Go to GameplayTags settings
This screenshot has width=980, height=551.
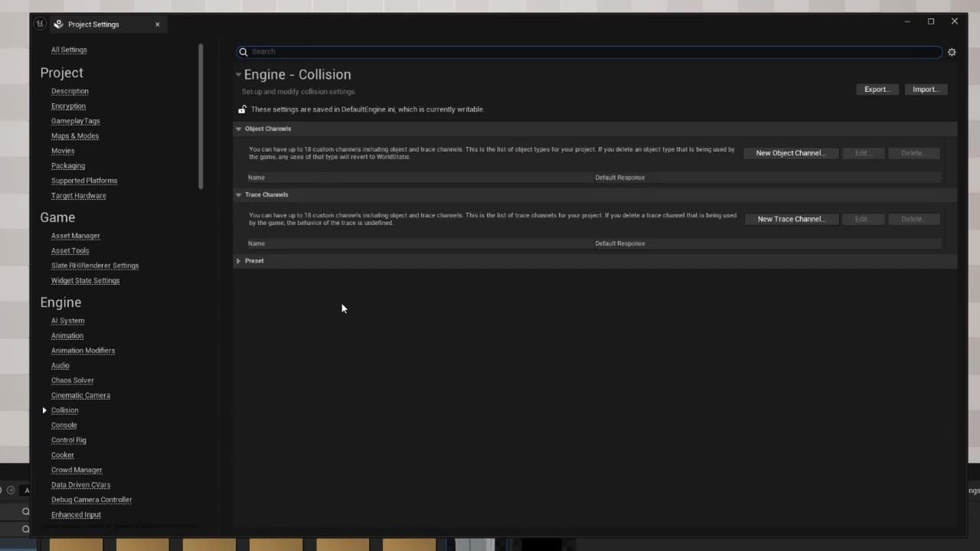point(75,121)
